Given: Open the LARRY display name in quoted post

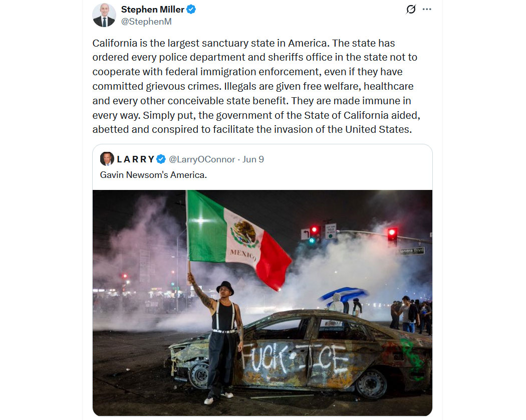Looking at the screenshot, I should (136, 159).
